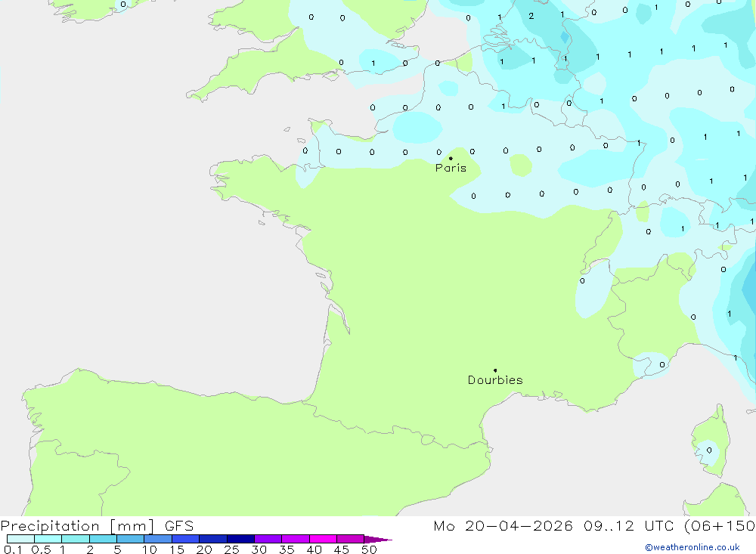The height and width of the screenshot is (554, 756).
Task: Click the 'Precipitation [mm]' title text
Action: point(77,525)
